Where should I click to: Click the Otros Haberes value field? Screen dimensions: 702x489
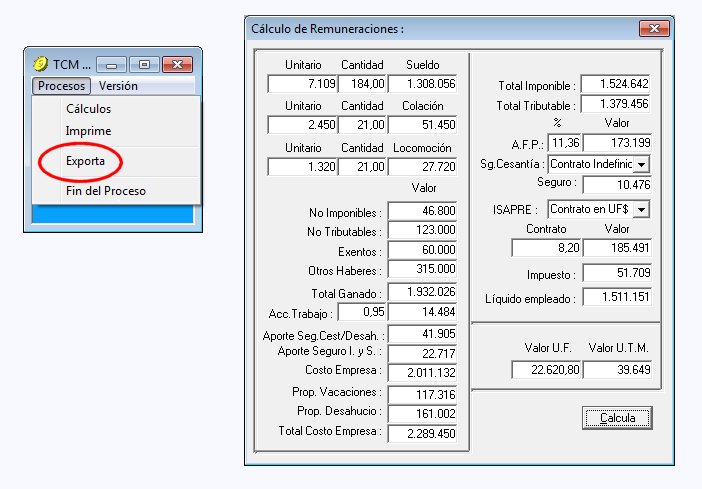click(422, 269)
